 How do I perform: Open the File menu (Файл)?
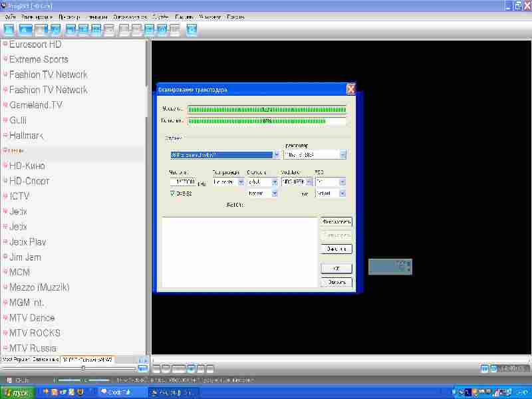[9, 16]
